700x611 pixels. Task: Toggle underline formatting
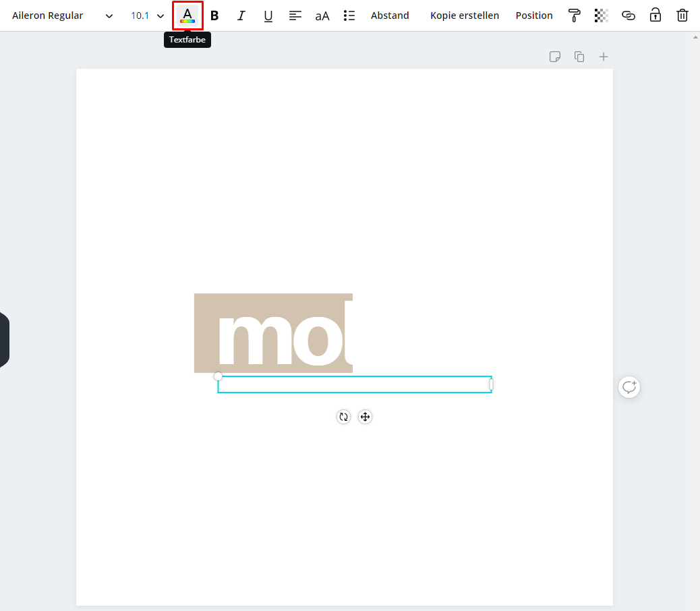tap(268, 16)
